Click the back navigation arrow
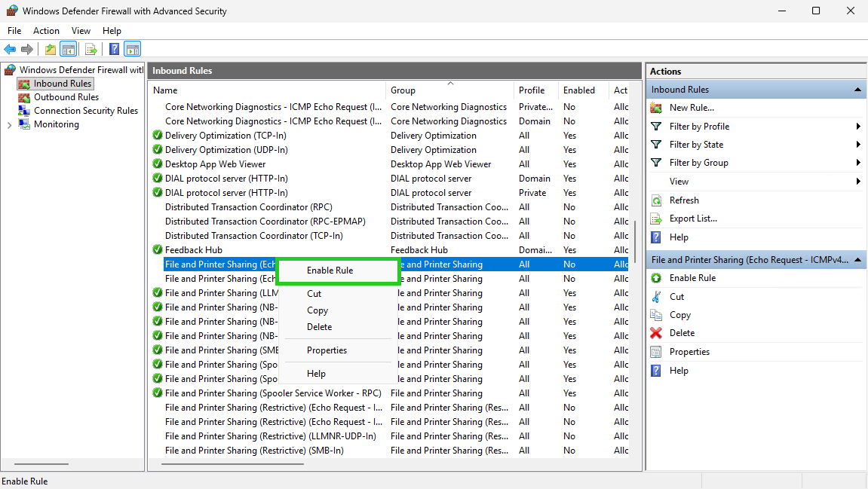 click(x=10, y=49)
